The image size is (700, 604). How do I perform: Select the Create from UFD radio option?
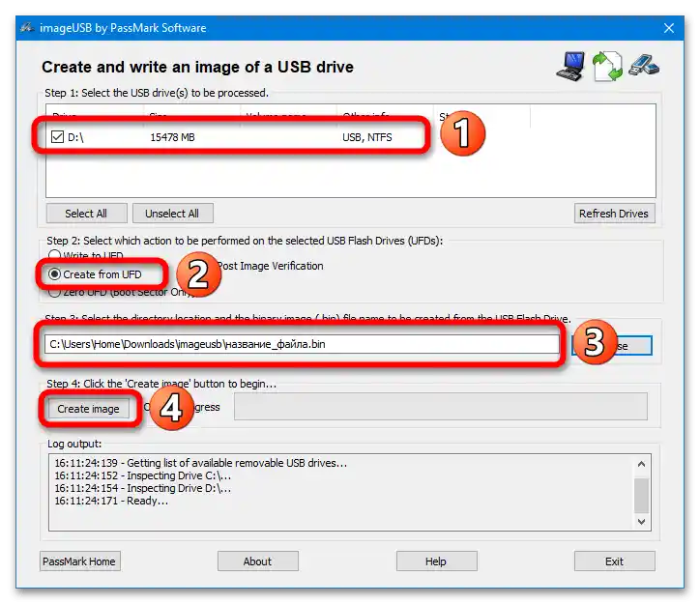[x=54, y=273]
